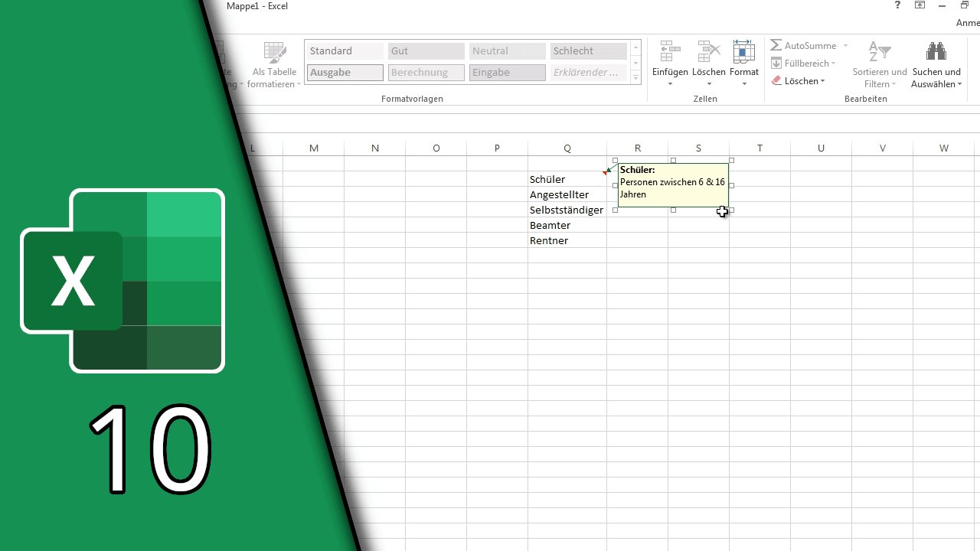Image resolution: width=980 pixels, height=551 pixels.
Task: Apply the Schlecht cell style
Action: pyautogui.click(x=589, y=51)
